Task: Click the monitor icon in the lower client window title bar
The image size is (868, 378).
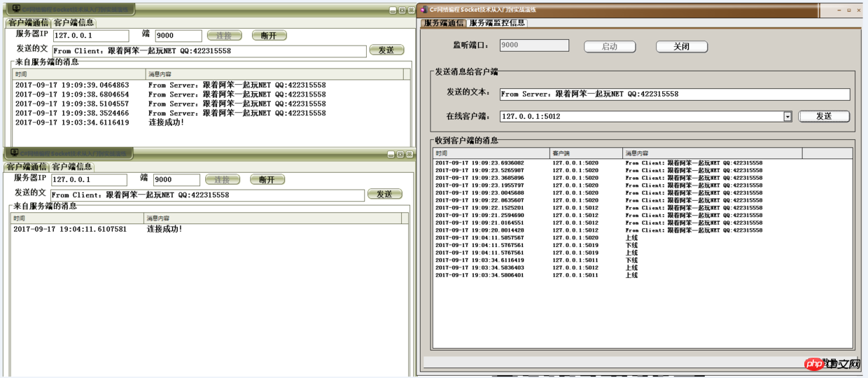Action: click(14, 153)
